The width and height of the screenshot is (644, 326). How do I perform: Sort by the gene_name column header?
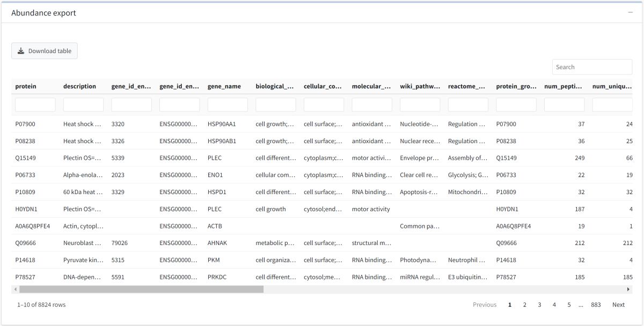(224, 86)
